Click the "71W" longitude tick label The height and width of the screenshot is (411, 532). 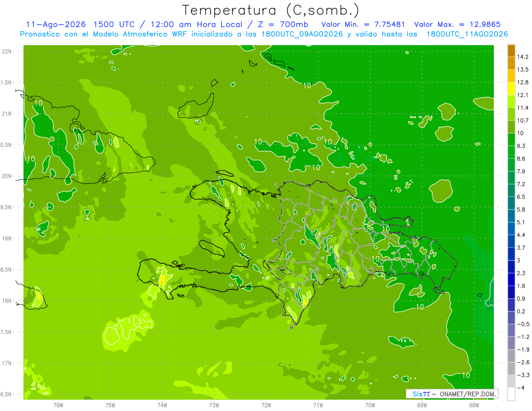tap(318, 405)
